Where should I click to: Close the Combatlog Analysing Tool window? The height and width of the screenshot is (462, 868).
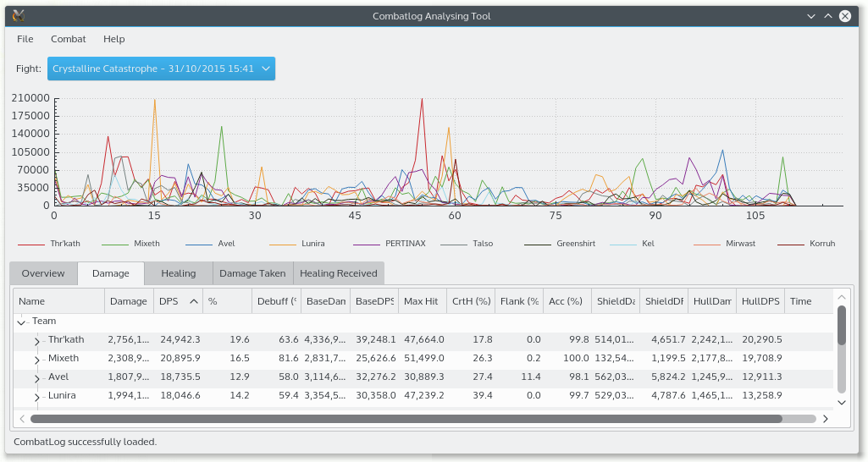(845, 16)
